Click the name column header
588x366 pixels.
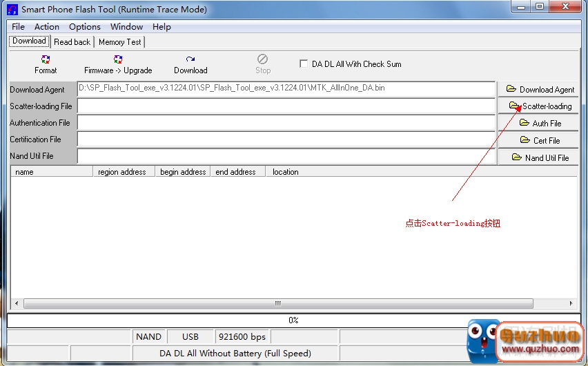[52, 171]
